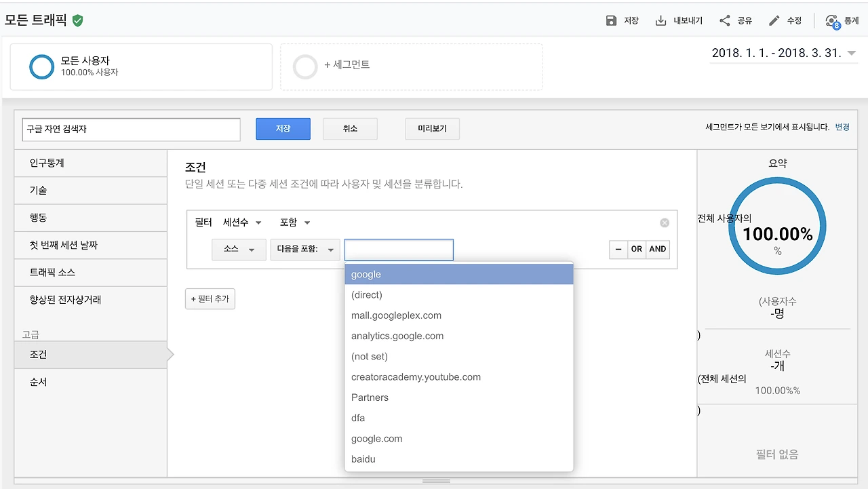
Task: Select Partners from the suggestion list
Action: click(459, 397)
